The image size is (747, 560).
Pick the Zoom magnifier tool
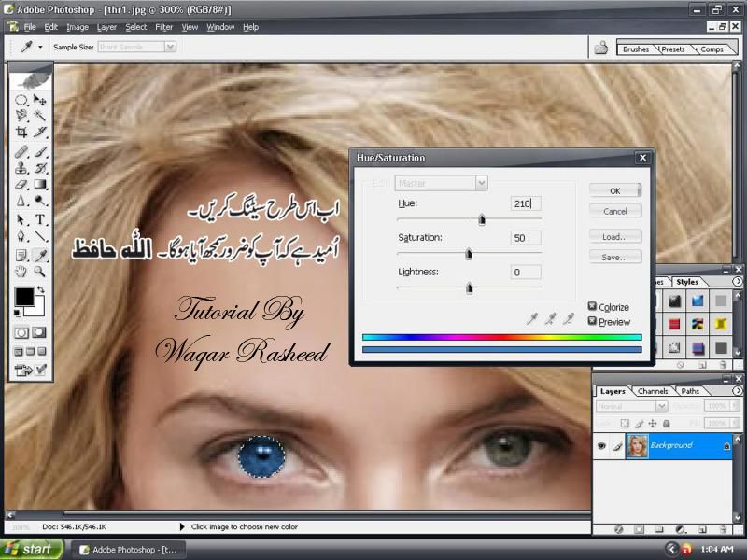41,272
